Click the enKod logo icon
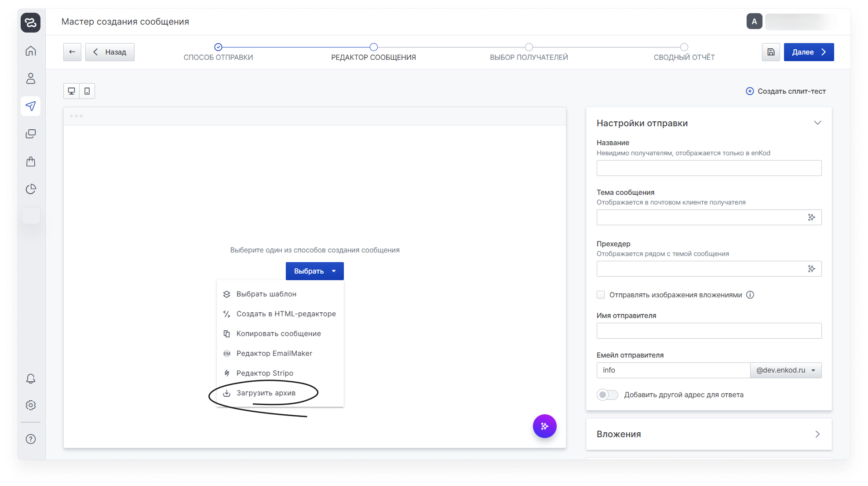 [30, 22]
